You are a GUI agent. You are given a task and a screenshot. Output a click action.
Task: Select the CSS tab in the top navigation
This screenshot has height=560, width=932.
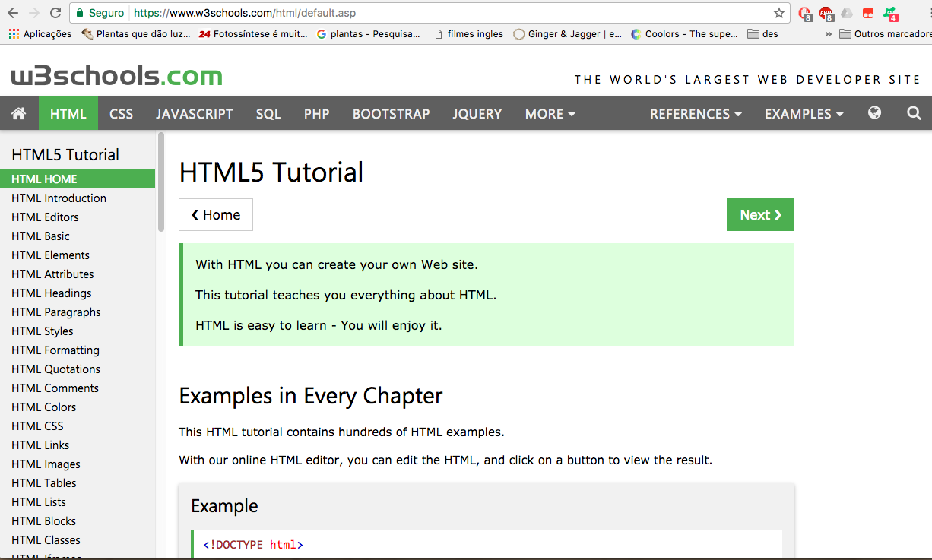[121, 113]
